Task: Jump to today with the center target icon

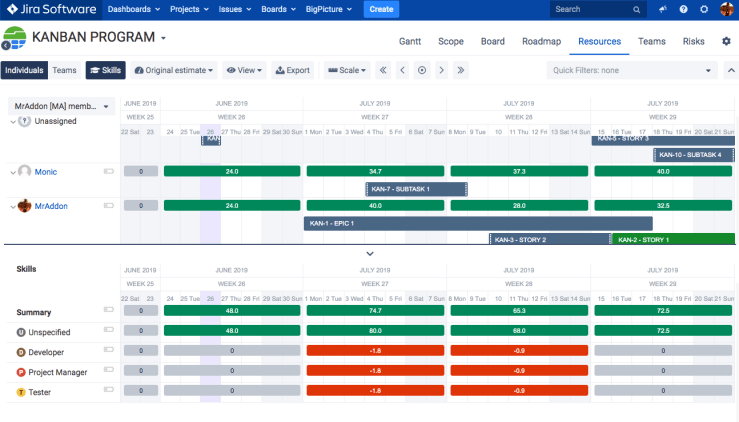Action: (x=421, y=70)
